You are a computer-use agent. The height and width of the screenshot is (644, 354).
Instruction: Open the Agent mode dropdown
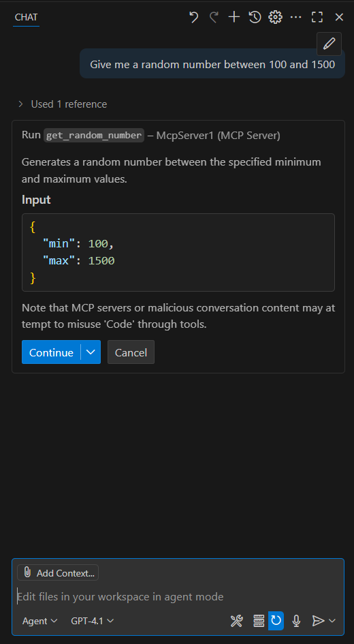pos(39,621)
